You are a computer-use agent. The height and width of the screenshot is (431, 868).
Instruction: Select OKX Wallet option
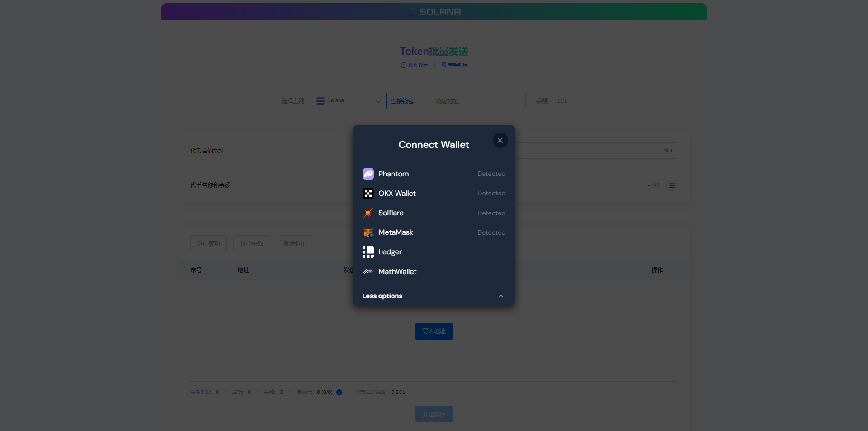tap(434, 194)
